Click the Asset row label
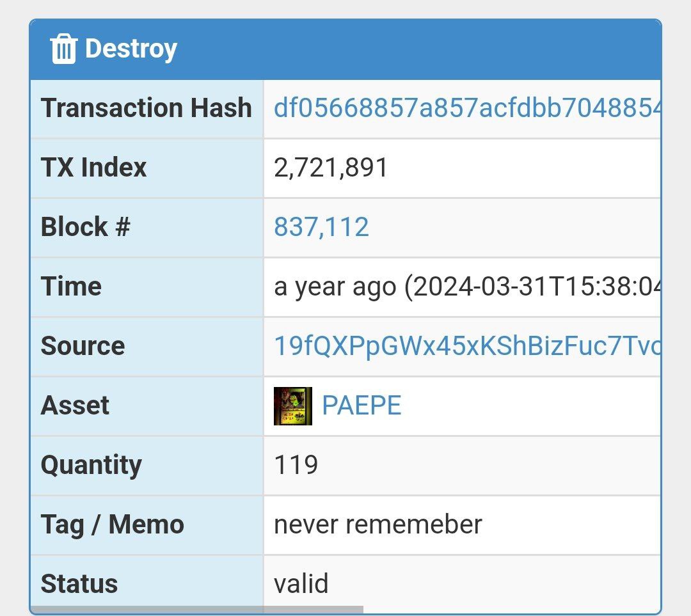 click(x=75, y=406)
